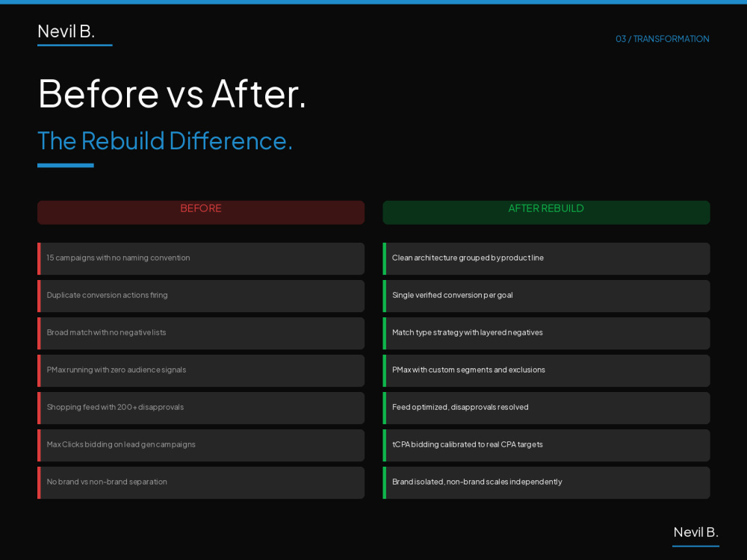Click '15 campaigns with no naming convention' row

click(x=201, y=258)
